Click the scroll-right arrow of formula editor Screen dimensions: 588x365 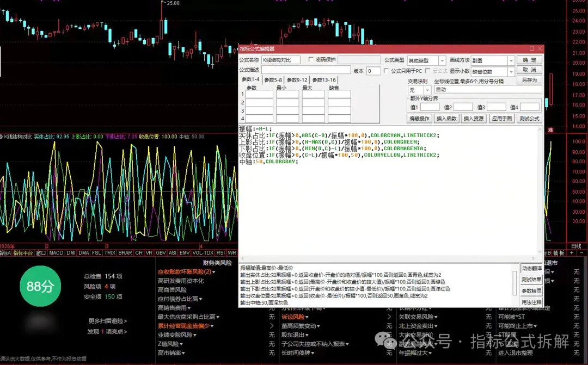tap(533, 258)
